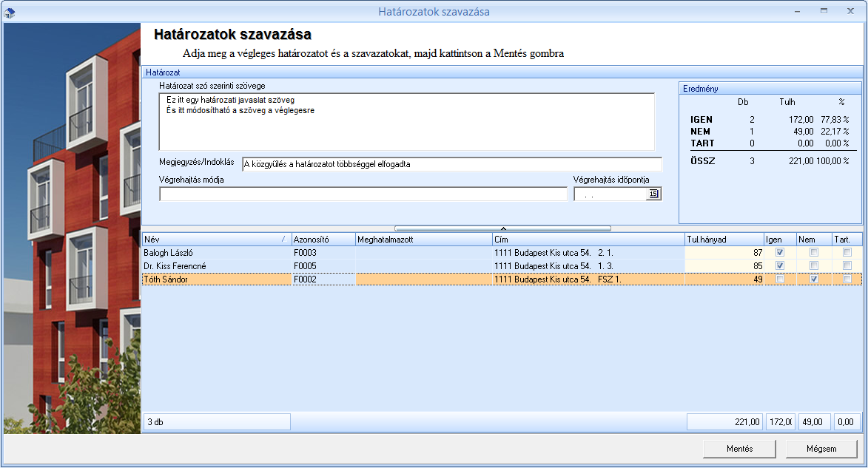Select the Dr. Kiss Ferencné name cell
The width and height of the screenshot is (868, 468).
(217, 266)
